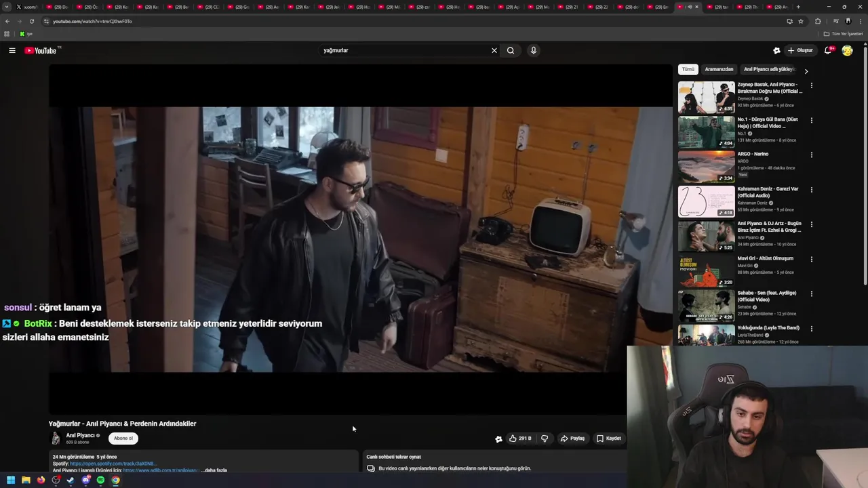The image size is (868, 488).
Task: Open options menu for Dünya Gül Bana video
Action: 811,121
